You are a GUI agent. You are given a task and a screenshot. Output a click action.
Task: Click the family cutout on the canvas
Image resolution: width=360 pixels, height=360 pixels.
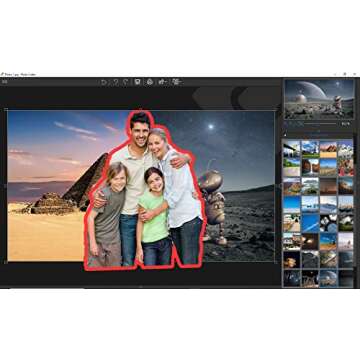tap(145, 190)
